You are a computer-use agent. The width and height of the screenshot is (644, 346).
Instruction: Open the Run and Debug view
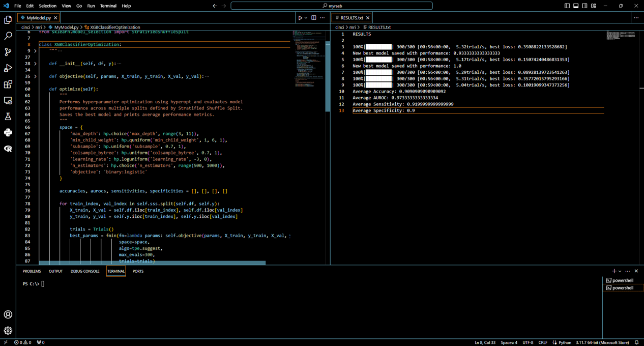click(x=8, y=68)
